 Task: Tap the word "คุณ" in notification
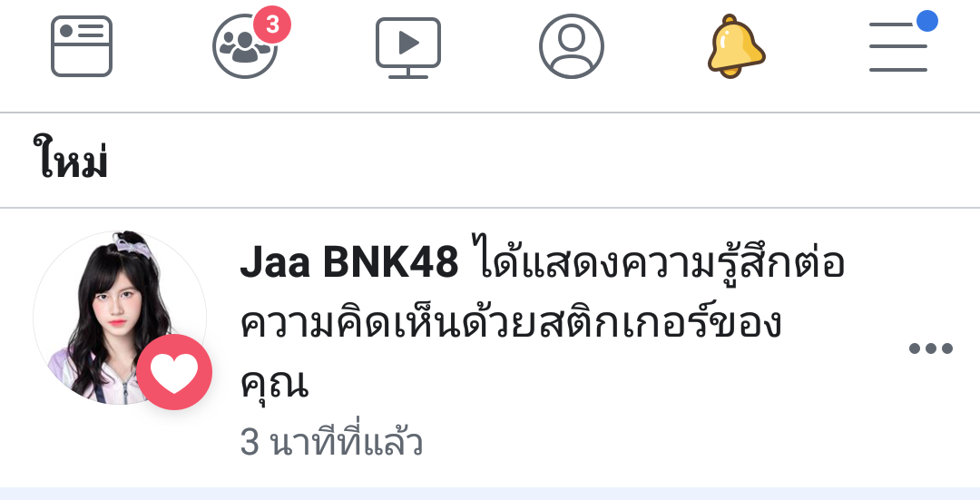click(x=274, y=383)
